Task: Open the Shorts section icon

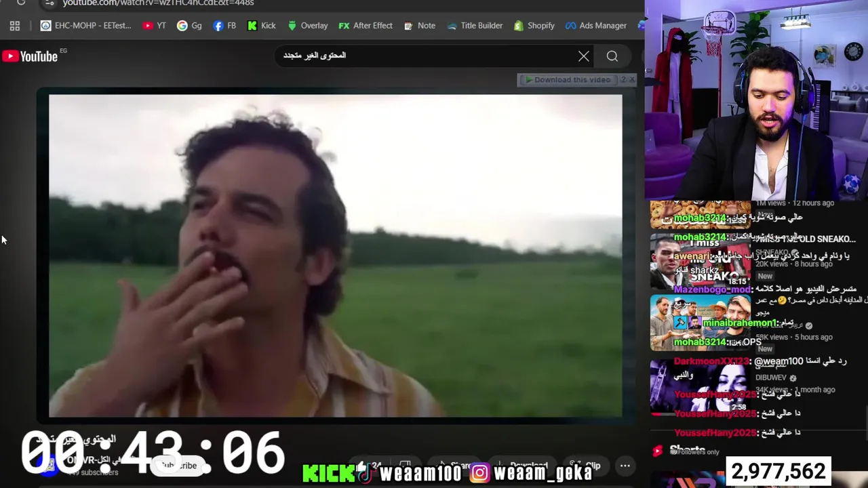Action: pyautogui.click(x=657, y=451)
